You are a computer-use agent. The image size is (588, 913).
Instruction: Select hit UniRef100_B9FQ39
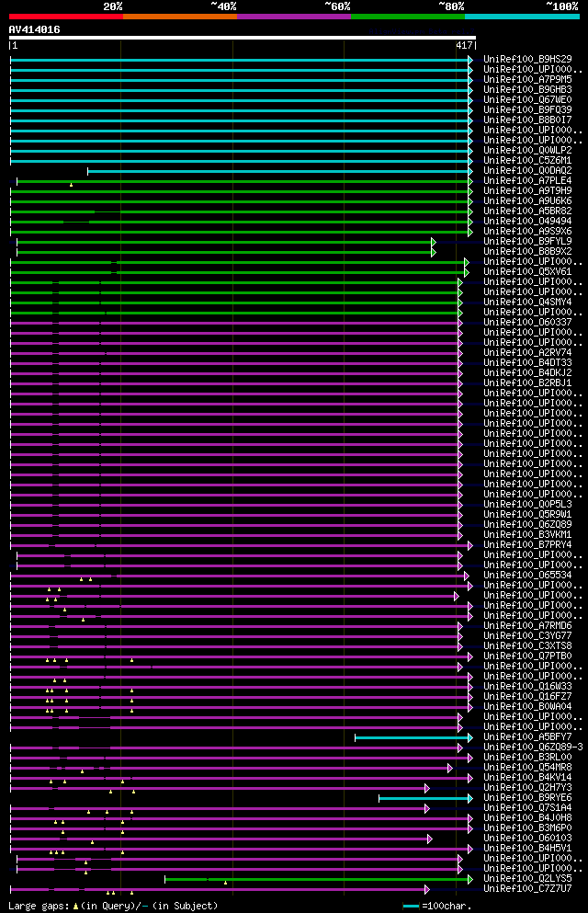(527, 110)
